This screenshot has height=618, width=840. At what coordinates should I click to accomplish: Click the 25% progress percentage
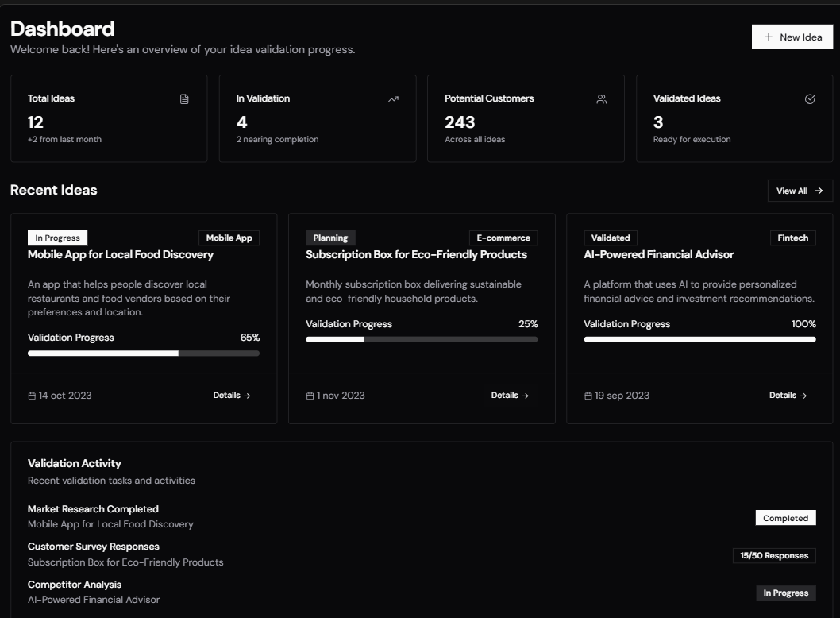pos(528,324)
